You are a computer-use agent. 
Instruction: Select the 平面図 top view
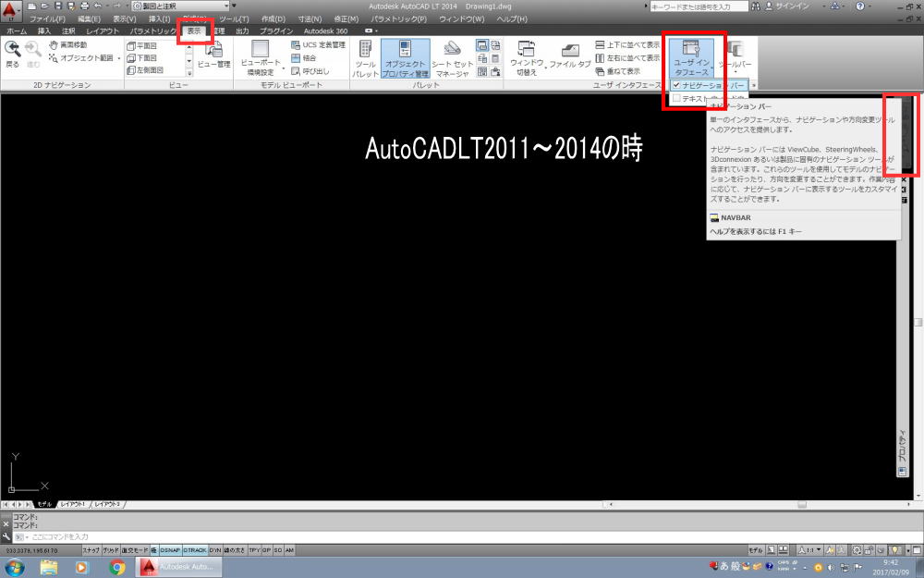coord(142,45)
